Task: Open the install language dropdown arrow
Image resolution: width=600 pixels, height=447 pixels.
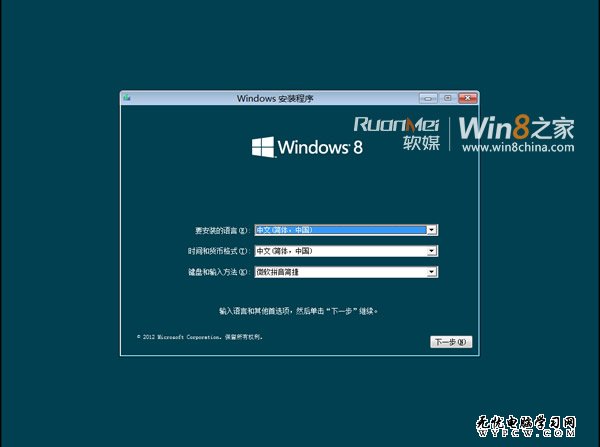Action: click(432, 230)
